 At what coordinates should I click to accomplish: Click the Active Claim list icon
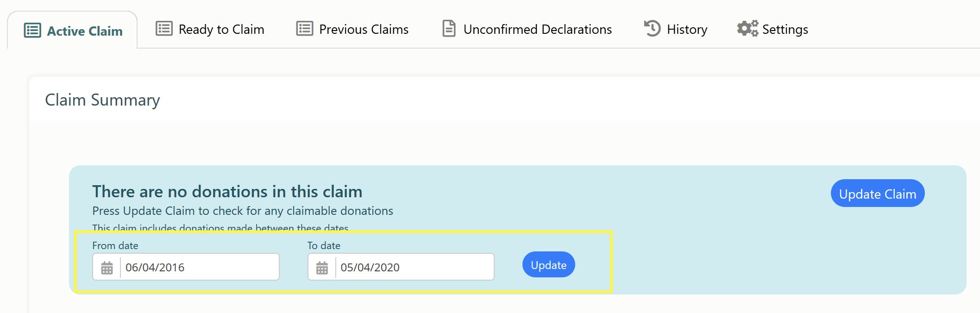pos(32,31)
